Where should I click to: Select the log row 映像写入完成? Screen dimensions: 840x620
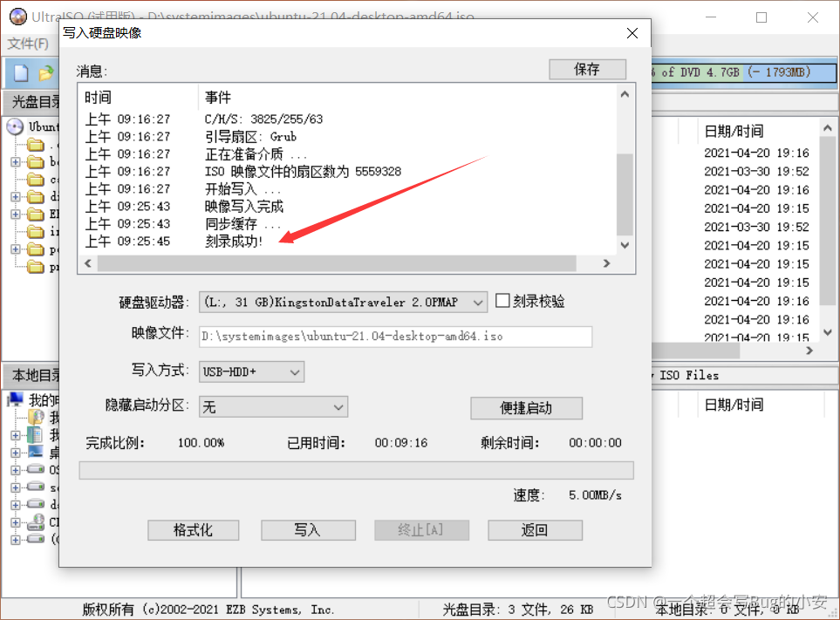pyautogui.click(x=348, y=207)
